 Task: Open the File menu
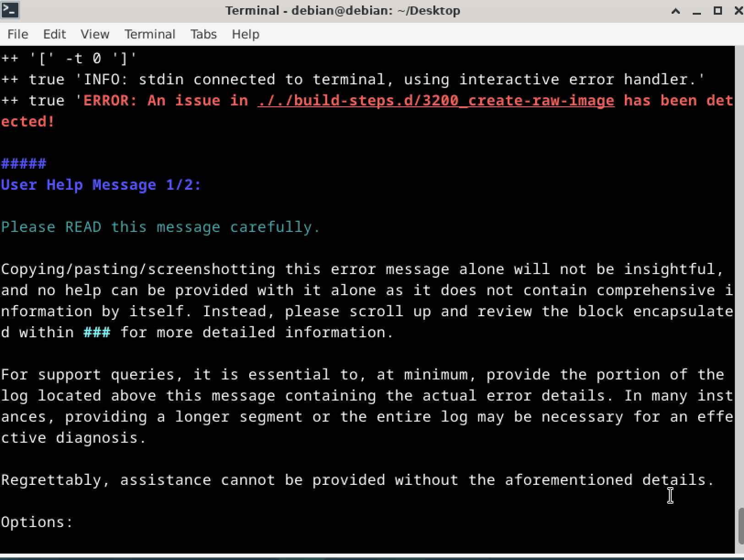(18, 34)
